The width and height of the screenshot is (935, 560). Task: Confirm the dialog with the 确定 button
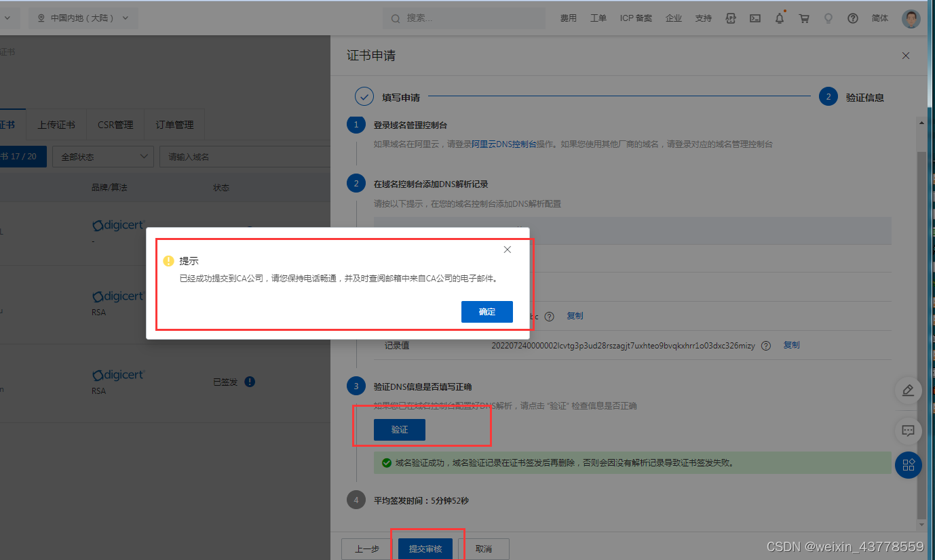487,312
